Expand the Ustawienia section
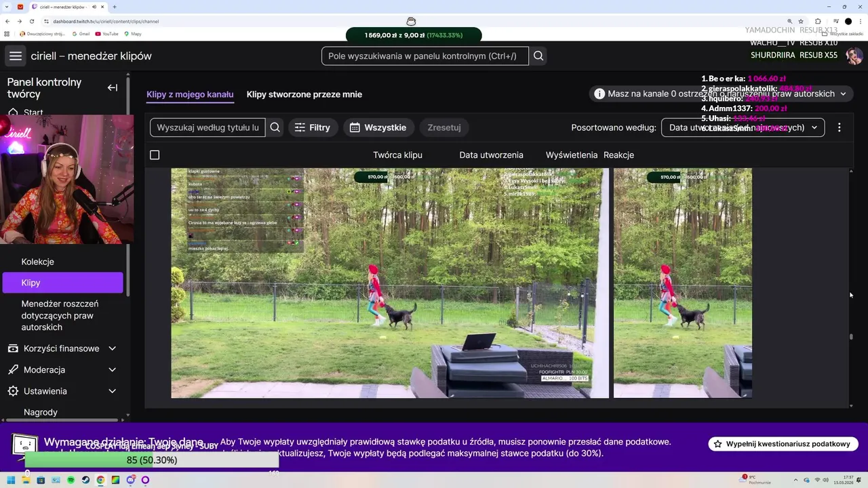Viewport: 868px width, 488px height. coord(62,391)
